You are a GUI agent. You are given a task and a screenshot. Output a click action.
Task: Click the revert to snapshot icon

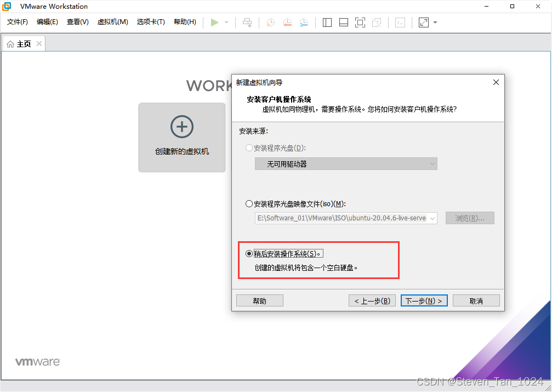click(x=287, y=22)
